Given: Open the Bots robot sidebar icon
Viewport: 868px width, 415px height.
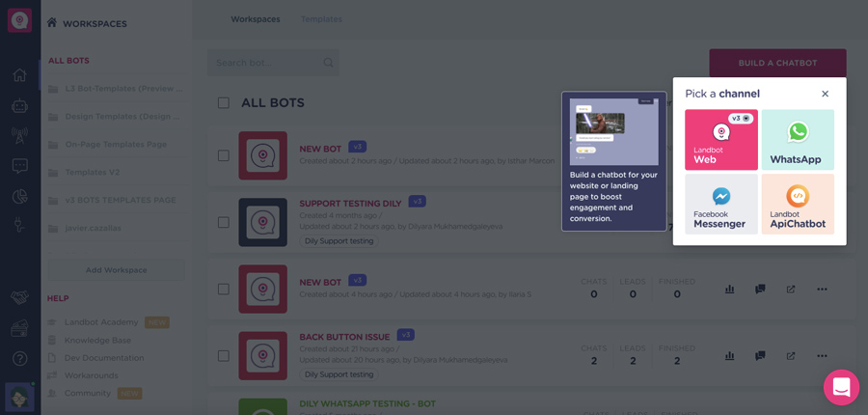Looking at the screenshot, I should (19, 106).
